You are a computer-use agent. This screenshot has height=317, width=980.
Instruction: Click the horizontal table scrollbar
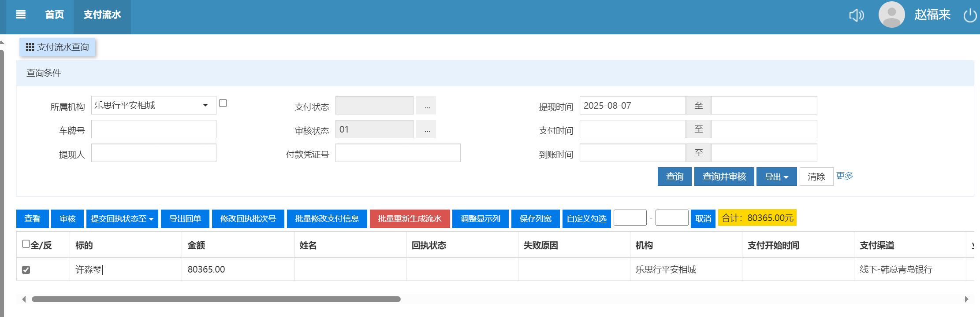[216, 299]
